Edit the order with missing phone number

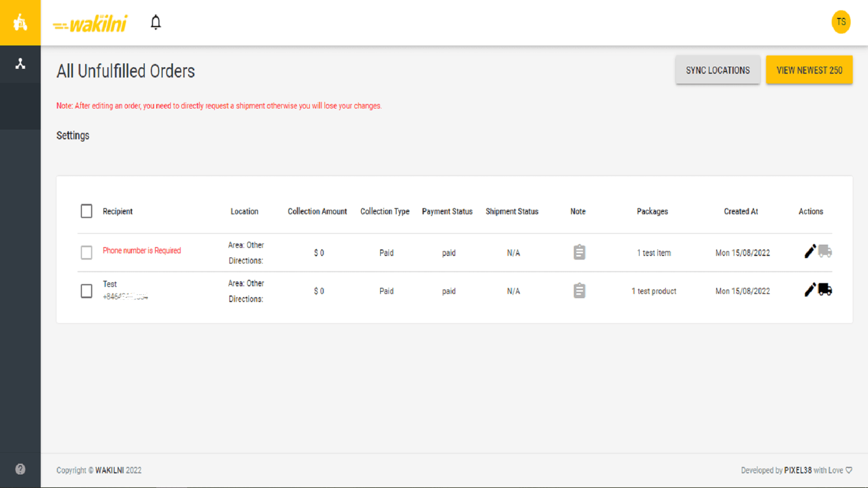tap(809, 251)
